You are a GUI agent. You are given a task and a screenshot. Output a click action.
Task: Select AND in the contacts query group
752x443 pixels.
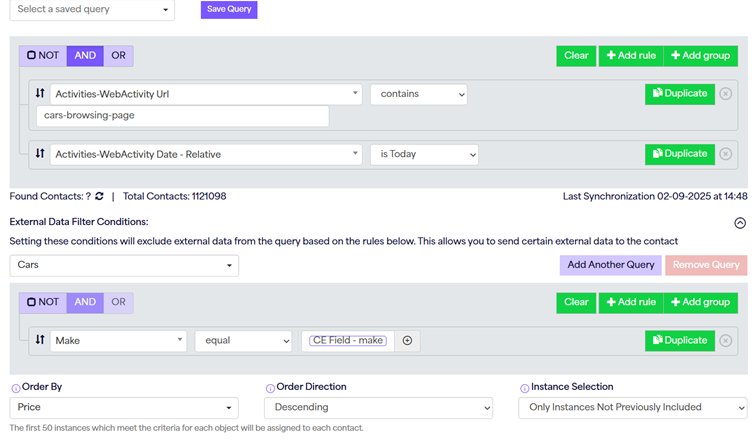pyautogui.click(x=85, y=56)
